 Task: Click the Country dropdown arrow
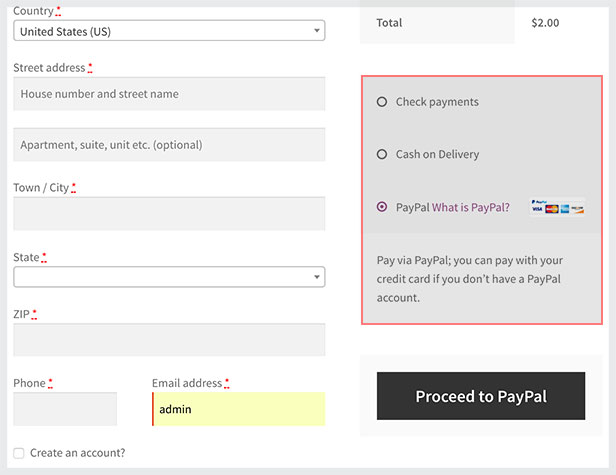click(317, 31)
